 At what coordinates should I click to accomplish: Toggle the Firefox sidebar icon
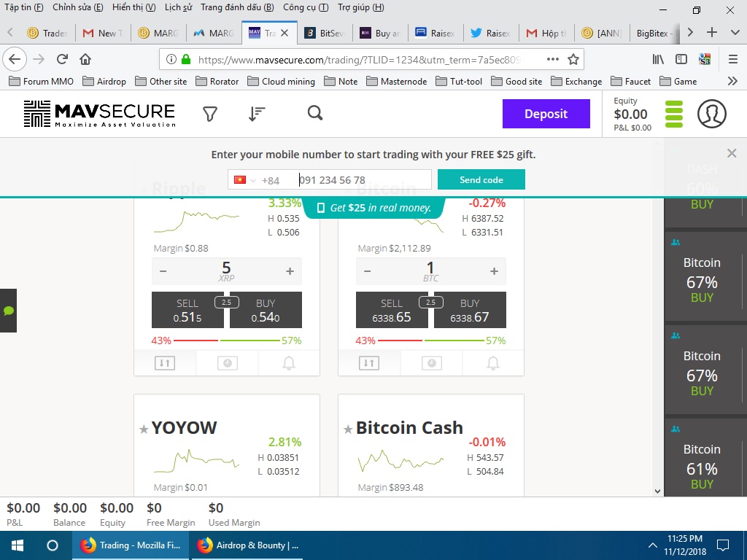point(681,59)
